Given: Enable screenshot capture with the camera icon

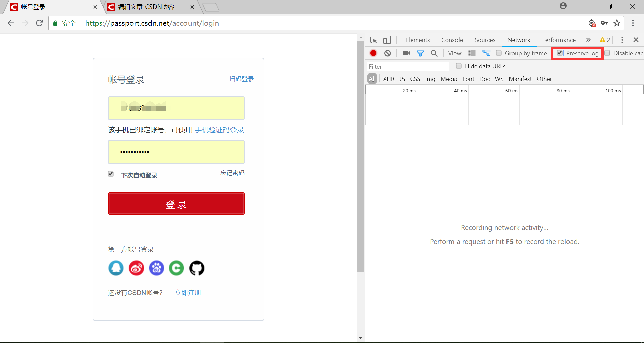Looking at the screenshot, I should click(x=406, y=53).
